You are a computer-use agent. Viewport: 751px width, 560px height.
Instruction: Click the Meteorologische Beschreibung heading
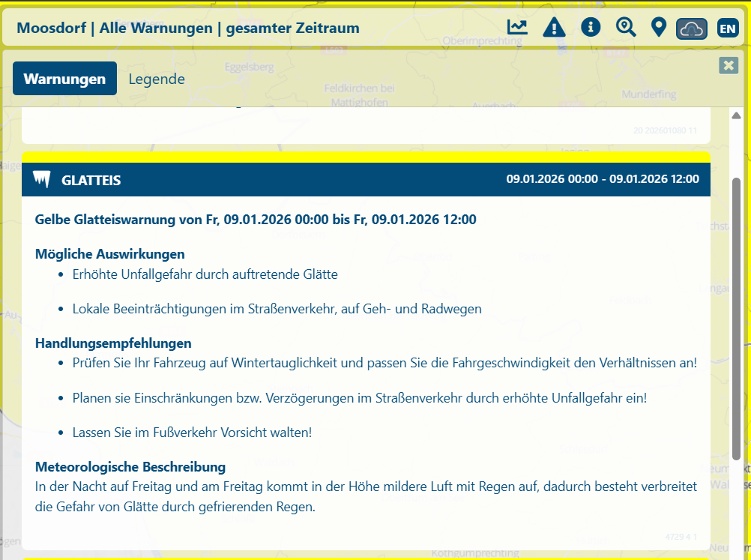coord(130,467)
